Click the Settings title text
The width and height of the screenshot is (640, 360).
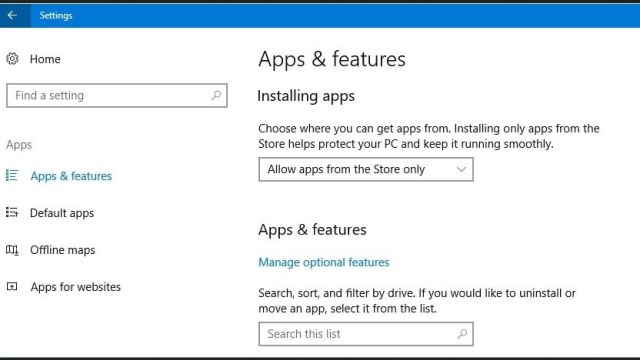coord(56,16)
